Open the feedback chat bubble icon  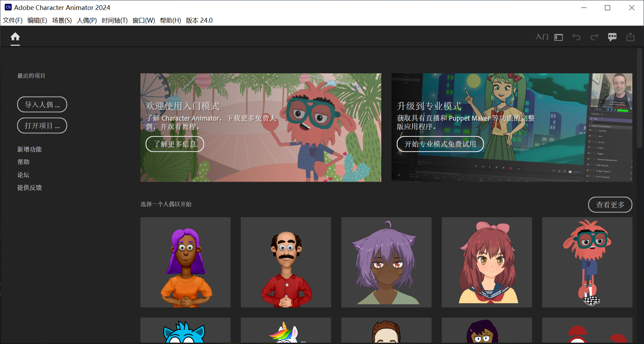coord(612,37)
